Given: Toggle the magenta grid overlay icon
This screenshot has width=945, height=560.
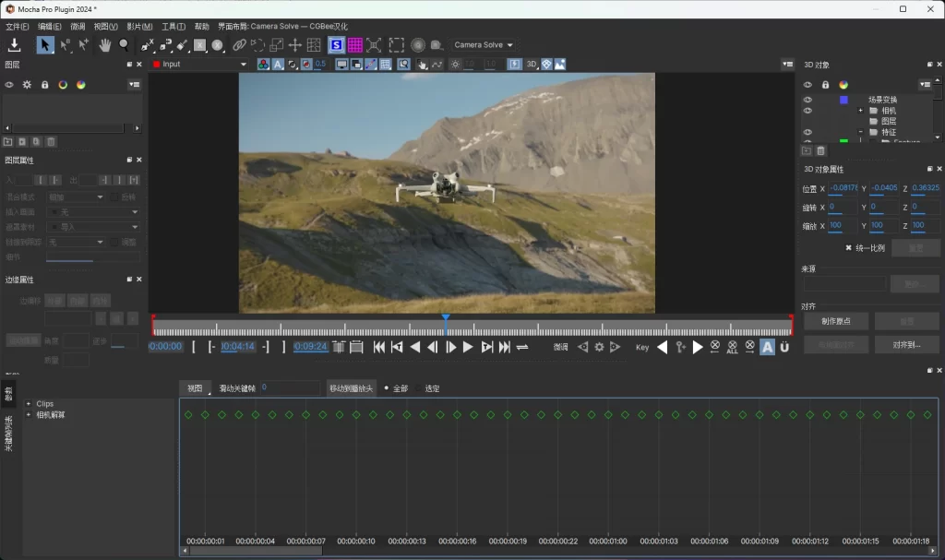Looking at the screenshot, I should [x=355, y=44].
